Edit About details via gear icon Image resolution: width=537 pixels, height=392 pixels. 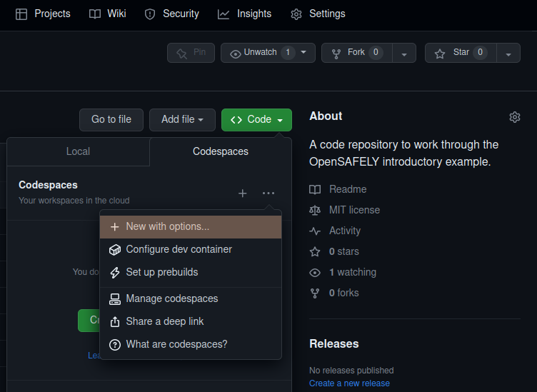click(515, 117)
